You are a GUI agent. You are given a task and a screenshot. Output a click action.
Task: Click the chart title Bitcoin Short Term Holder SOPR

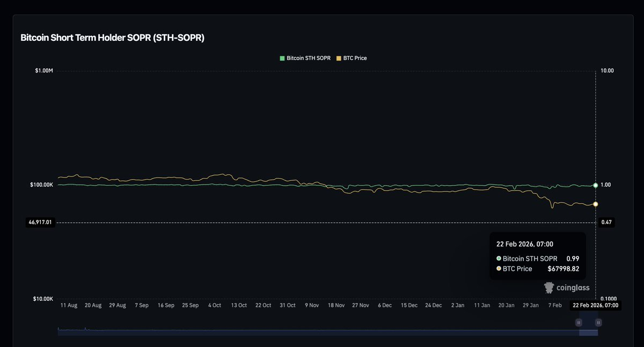112,38
